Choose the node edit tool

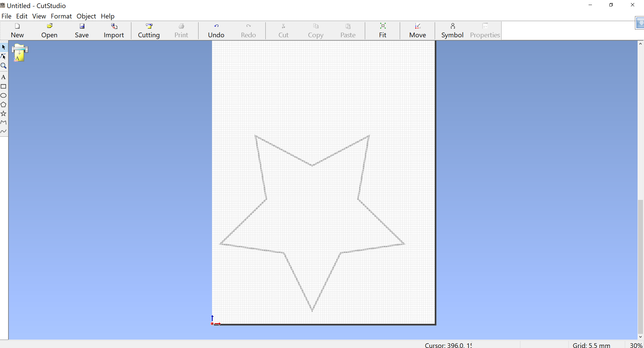click(4, 56)
